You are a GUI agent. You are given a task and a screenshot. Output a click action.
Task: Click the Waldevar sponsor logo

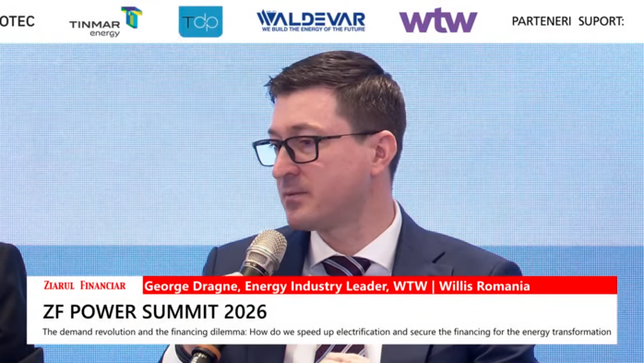tap(311, 21)
